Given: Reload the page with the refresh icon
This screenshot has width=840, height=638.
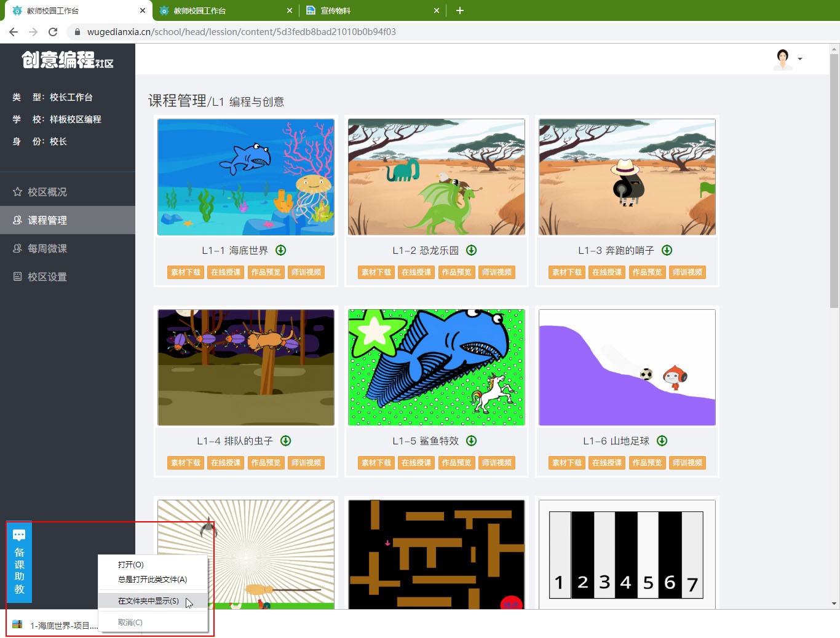Looking at the screenshot, I should pos(53,32).
